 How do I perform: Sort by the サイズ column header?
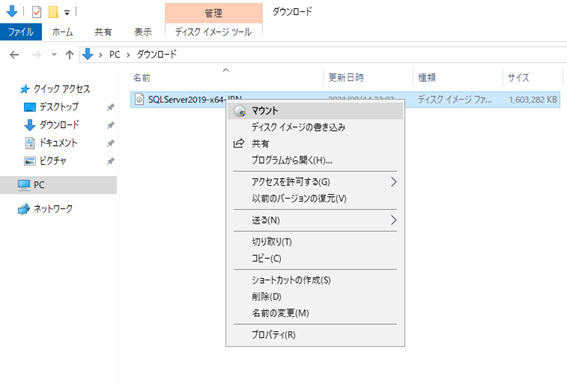pyautogui.click(x=532, y=77)
